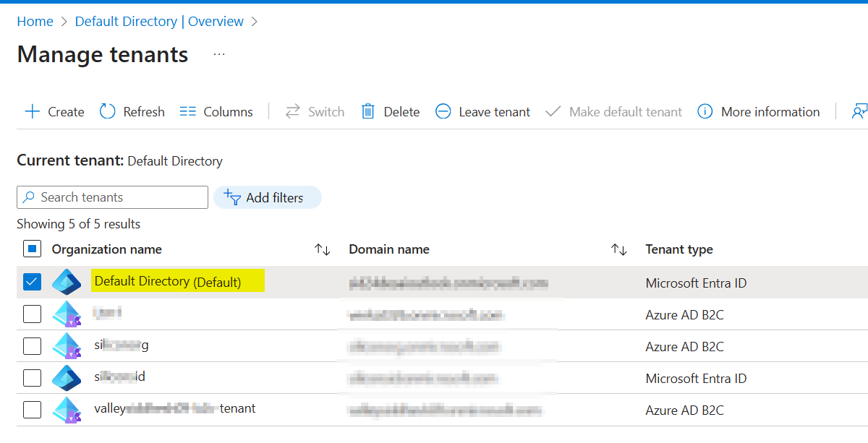
Task: Click the Tenant type column header
Action: (679, 249)
